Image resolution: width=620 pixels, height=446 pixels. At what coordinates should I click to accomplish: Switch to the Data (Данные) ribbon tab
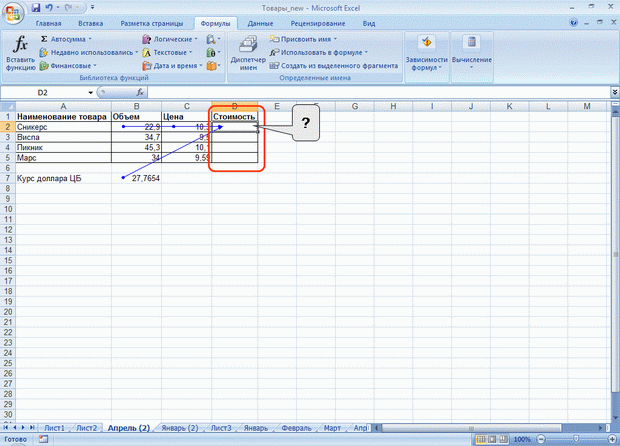pos(260,24)
